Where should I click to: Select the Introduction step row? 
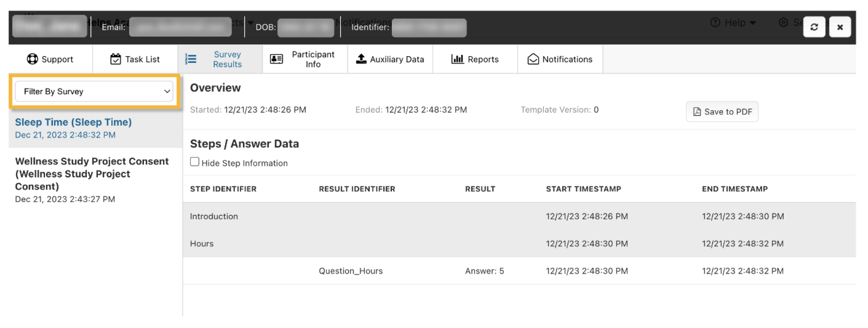point(214,217)
